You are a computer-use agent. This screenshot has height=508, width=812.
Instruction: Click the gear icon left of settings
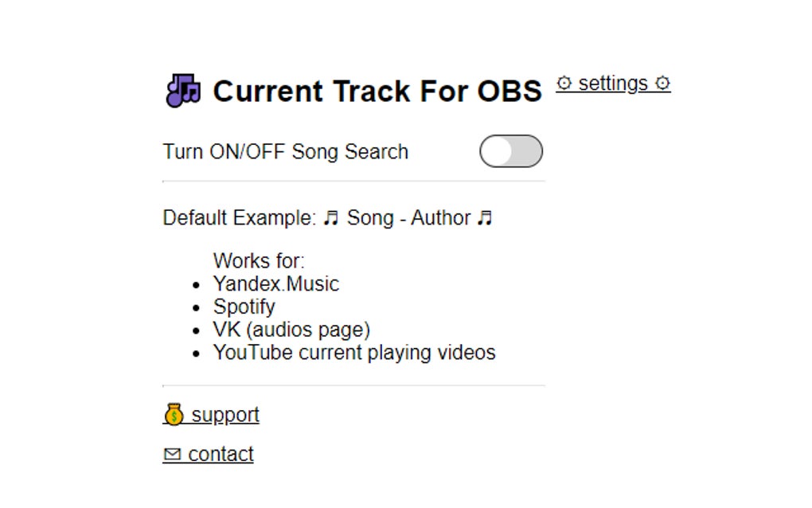click(565, 83)
